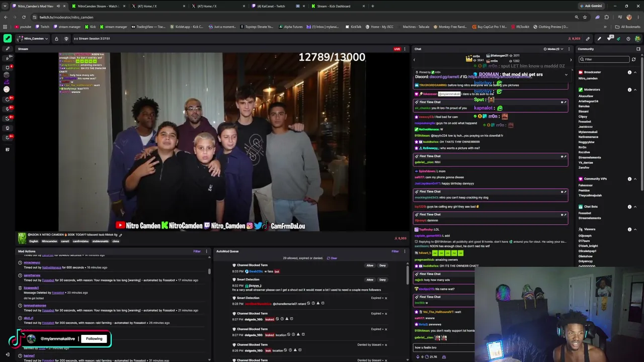This screenshot has height=362, width=644.
Task: Open the KickTalk bookmark
Action: coord(354,27)
